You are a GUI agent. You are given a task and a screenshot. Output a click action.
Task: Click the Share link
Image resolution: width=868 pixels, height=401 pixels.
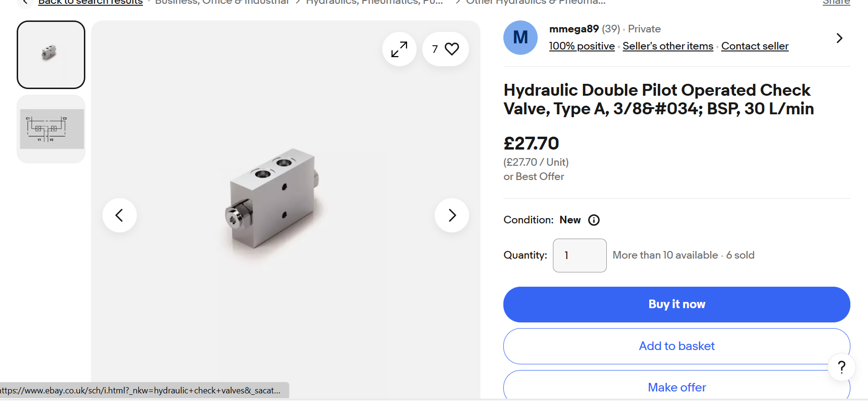pyautogui.click(x=836, y=2)
